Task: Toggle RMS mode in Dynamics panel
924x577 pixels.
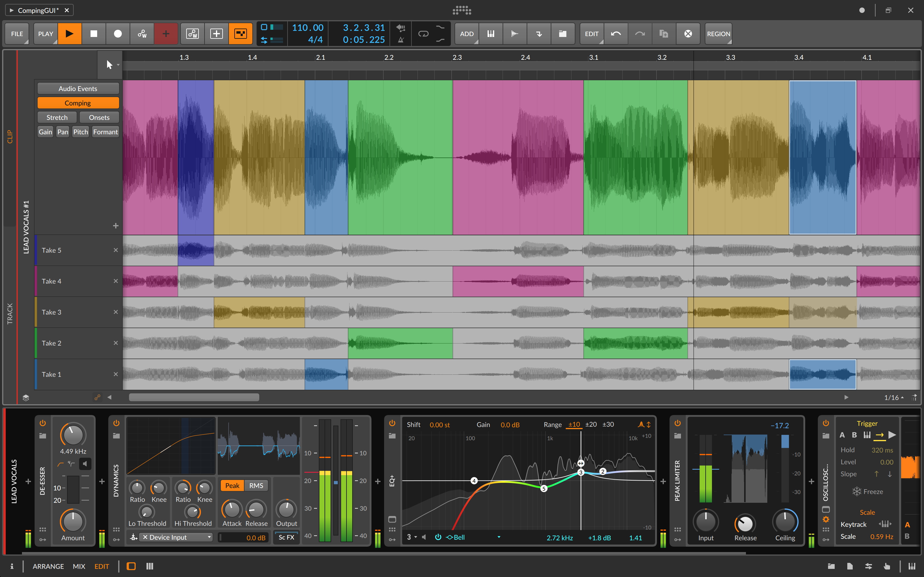Action: coord(255,485)
